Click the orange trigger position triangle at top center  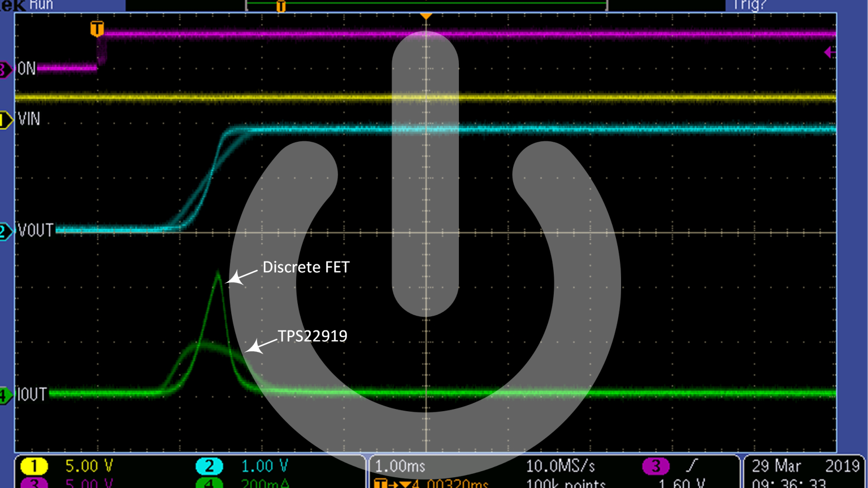pyautogui.click(x=426, y=16)
